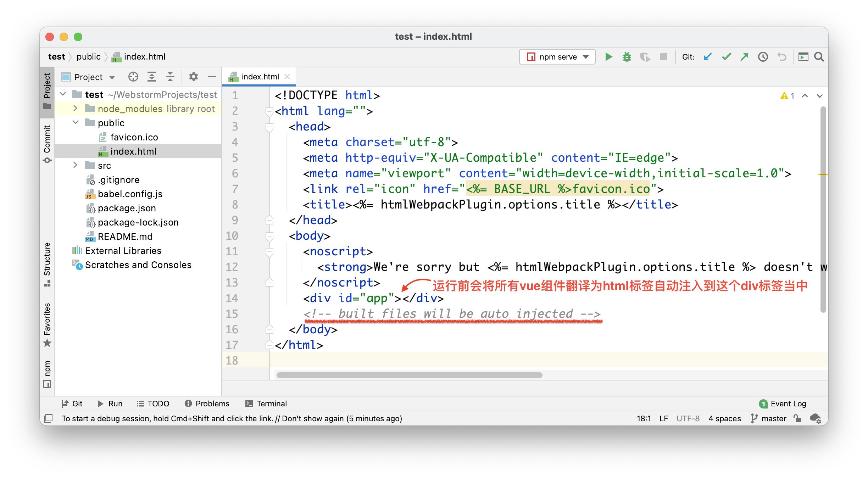The width and height of the screenshot is (868, 478).
Task: Open Search Everywhere magnifier
Action: (819, 57)
